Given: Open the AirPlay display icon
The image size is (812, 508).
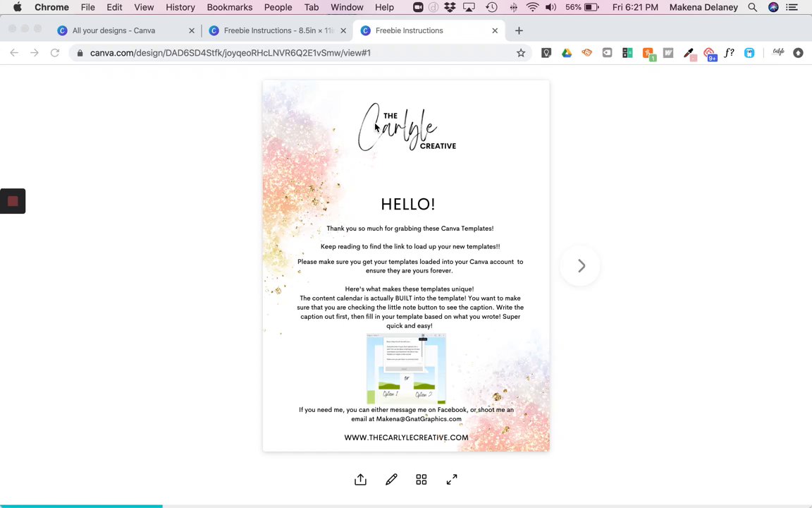Looking at the screenshot, I should (469, 7).
